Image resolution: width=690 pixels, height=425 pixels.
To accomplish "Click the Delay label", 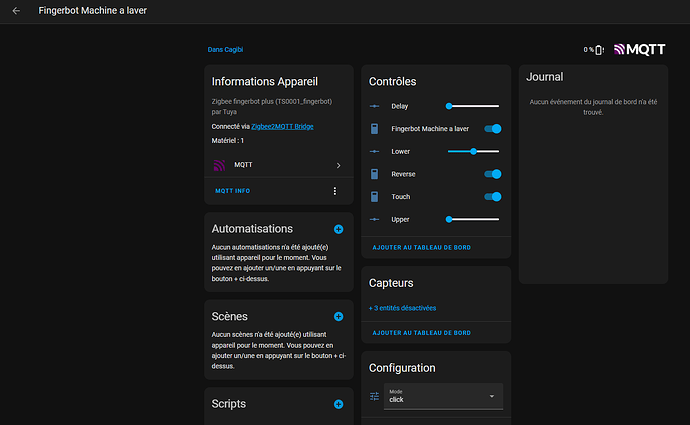I will [400, 106].
